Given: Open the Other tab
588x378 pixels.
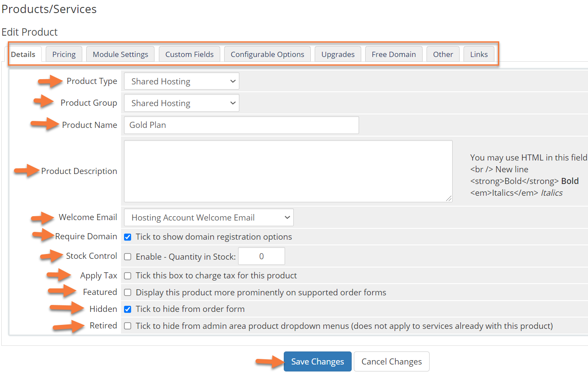Looking at the screenshot, I should click(443, 54).
